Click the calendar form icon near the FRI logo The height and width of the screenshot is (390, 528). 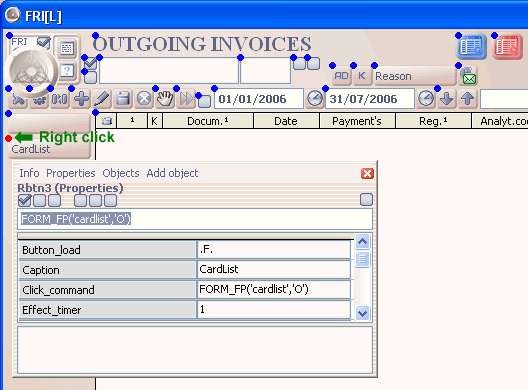[67, 48]
